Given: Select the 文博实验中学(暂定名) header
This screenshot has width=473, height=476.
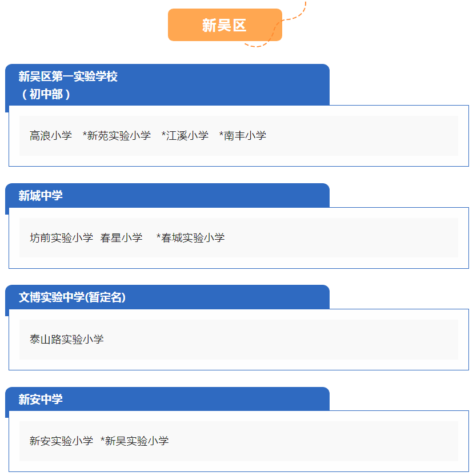Looking at the screenshot, I should (x=167, y=297).
